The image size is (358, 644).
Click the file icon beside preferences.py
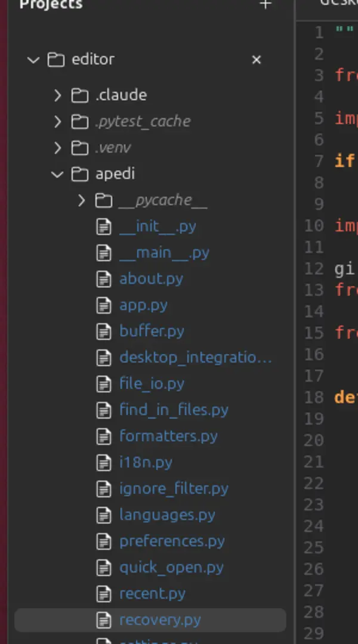(104, 542)
